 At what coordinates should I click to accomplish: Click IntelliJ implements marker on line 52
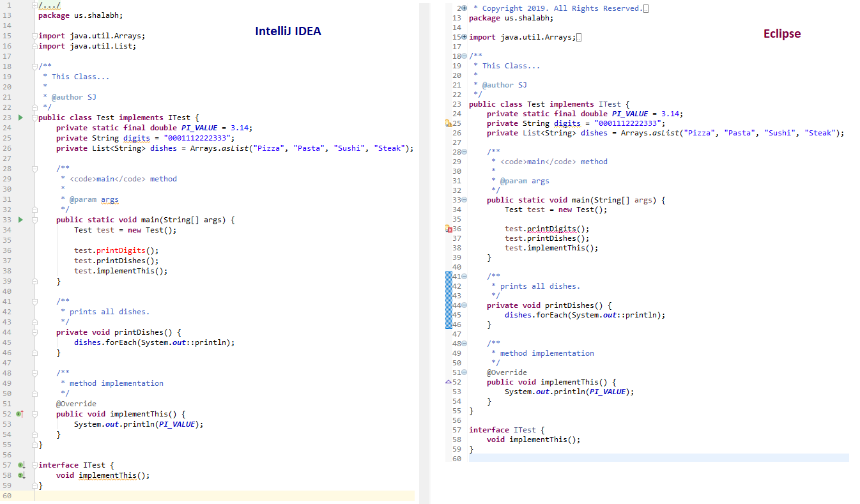20,414
